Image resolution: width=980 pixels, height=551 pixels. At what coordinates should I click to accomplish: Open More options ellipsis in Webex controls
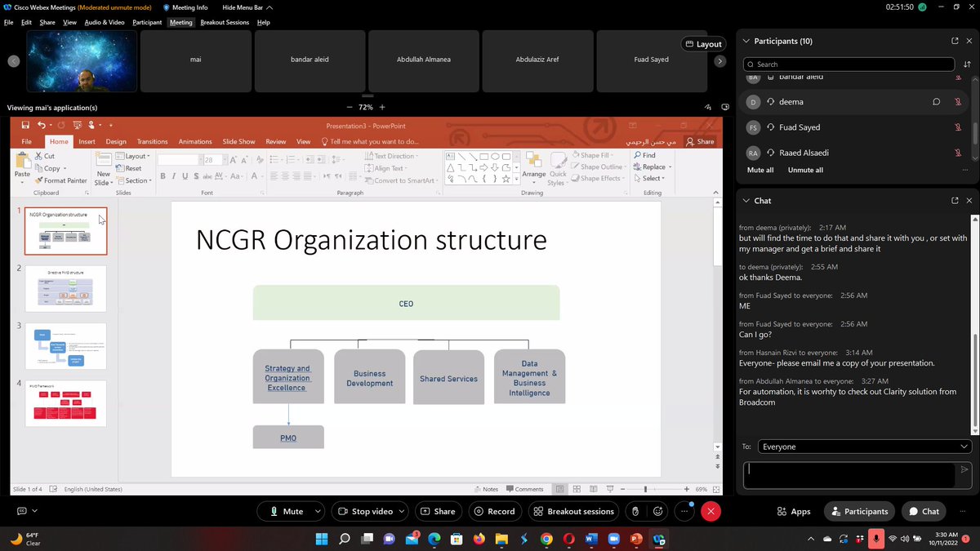pos(685,511)
